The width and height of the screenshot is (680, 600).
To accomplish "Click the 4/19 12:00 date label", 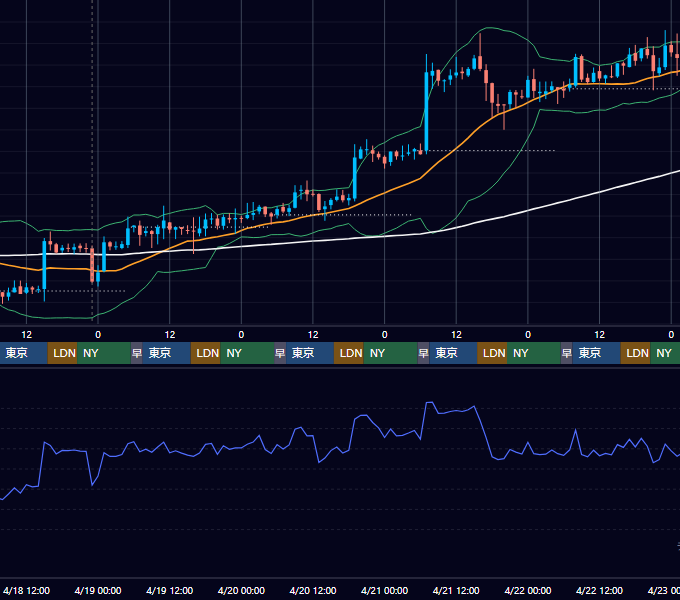I will (x=170, y=590).
